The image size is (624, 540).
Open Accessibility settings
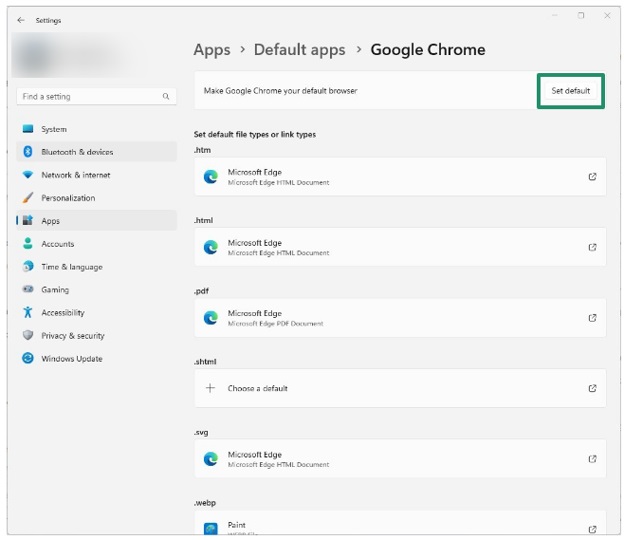(97, 312)
